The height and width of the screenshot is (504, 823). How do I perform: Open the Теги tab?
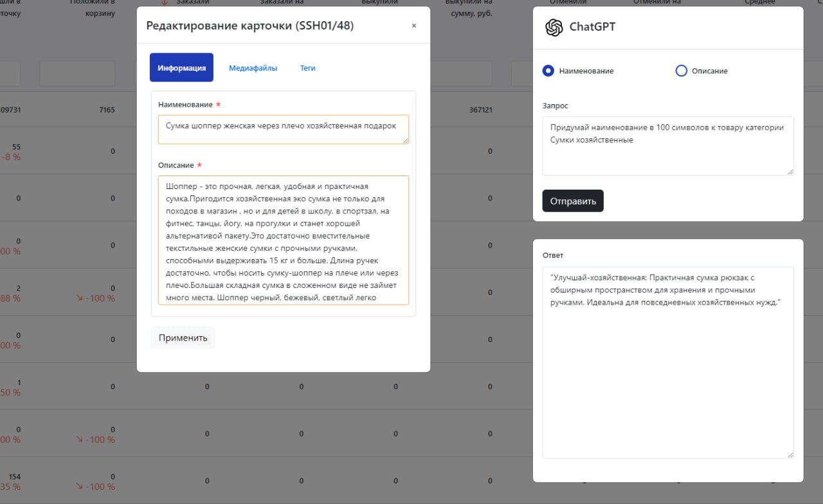(x=307, y=67)
